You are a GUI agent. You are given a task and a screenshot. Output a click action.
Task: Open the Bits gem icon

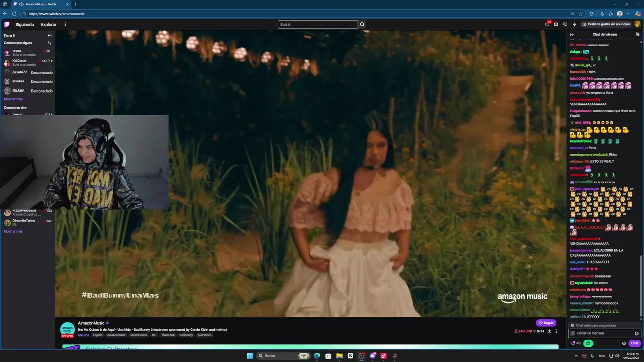point(574,24)
